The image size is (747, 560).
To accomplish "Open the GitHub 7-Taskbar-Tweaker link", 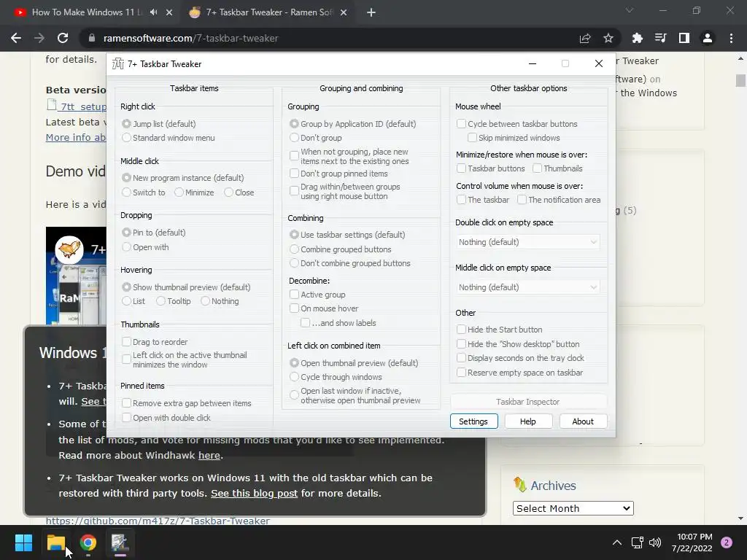I will 158,521.
